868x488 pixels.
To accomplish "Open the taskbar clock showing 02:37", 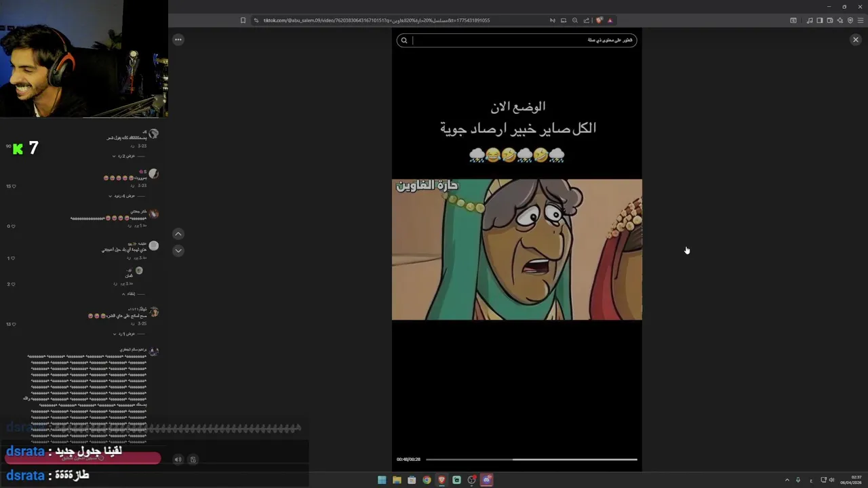I will tap(852, 480).
